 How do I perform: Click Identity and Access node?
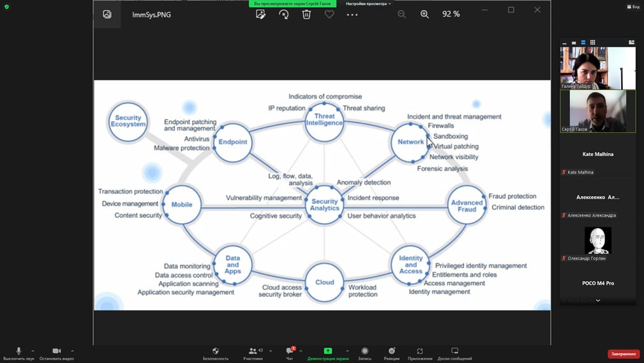[x=410, y=265]
